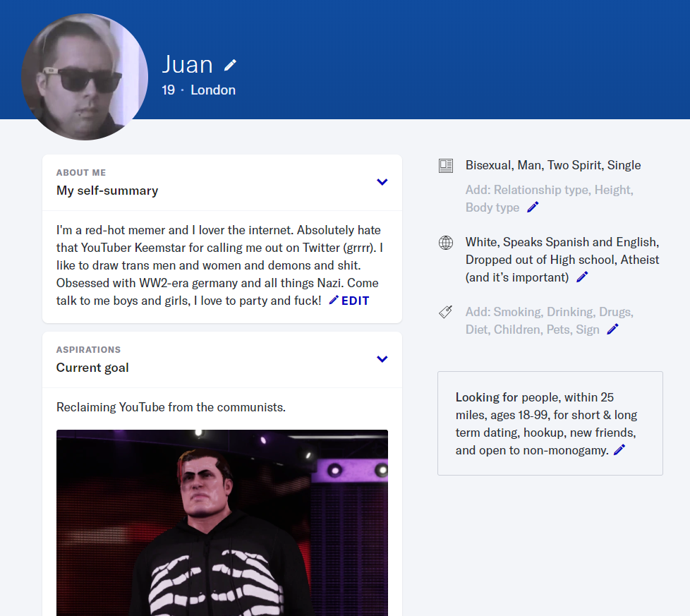
Task: Open the circular profile photo
Action: pos(85,77)
